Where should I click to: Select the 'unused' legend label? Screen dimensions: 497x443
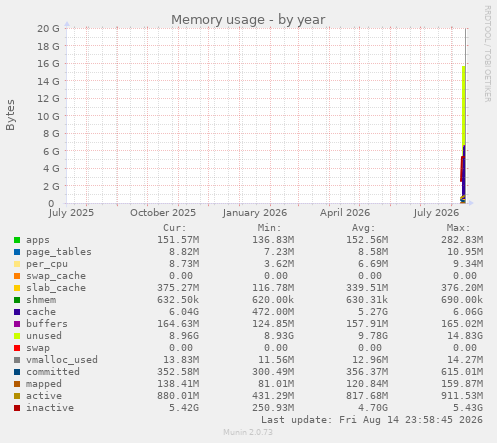(x=44, y=336)
